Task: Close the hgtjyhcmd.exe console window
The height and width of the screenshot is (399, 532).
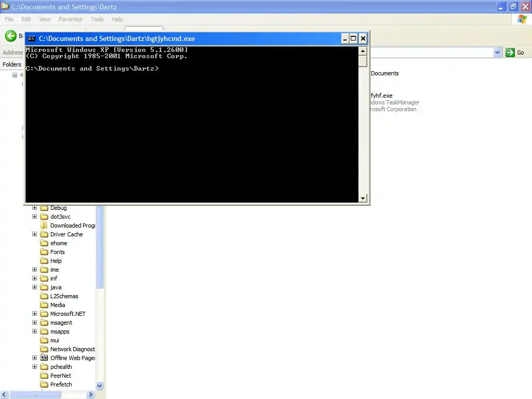Action: 363,38
